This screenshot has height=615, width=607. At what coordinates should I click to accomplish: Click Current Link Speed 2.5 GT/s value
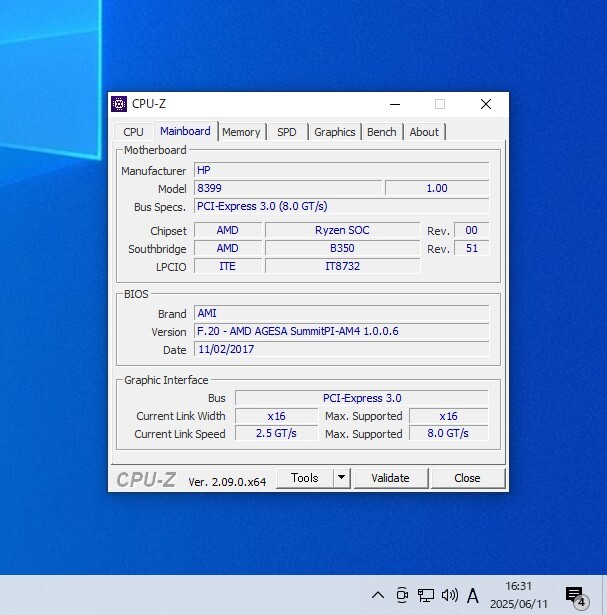pos(276,433)
